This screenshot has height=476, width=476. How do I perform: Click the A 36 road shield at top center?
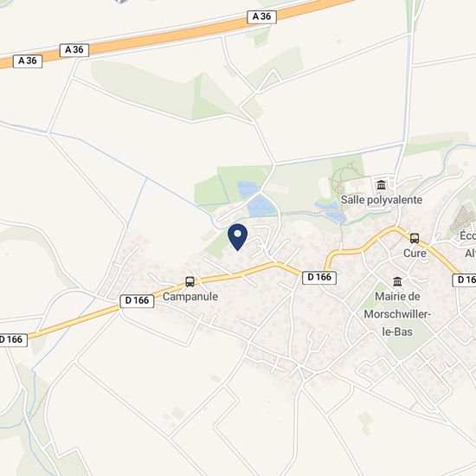(261, 16)
